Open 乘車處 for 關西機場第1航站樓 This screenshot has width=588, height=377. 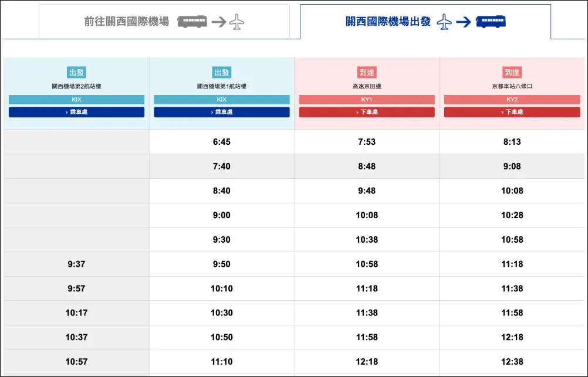(x=222, y=112)
